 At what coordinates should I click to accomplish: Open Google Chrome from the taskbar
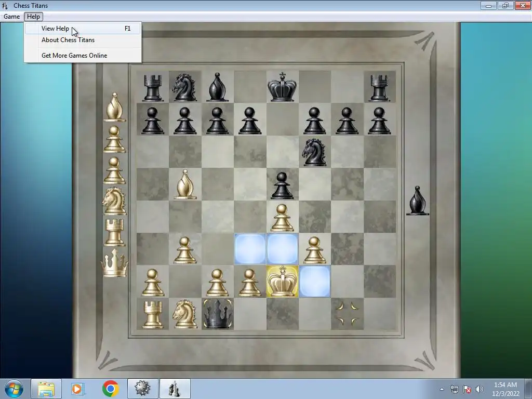[x=110, y=389]
